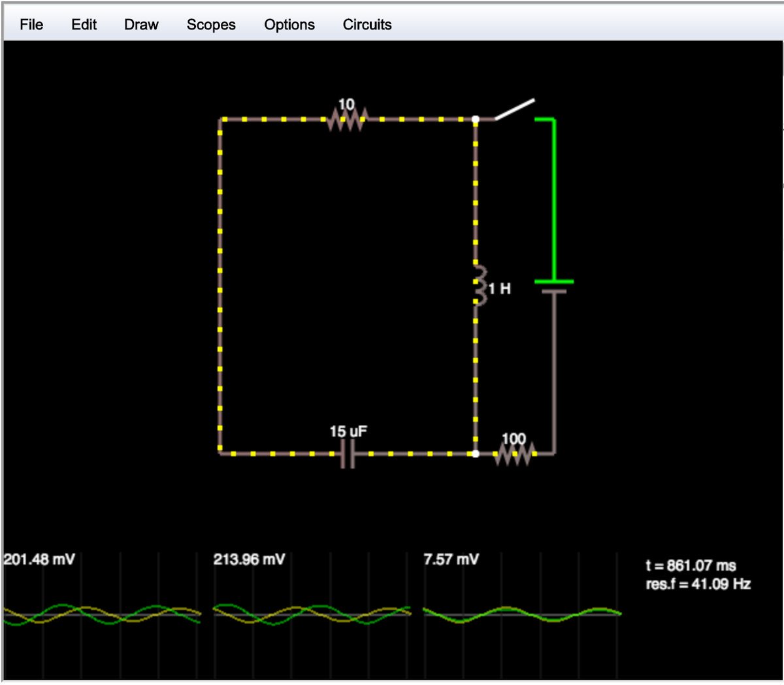Select the battery voltage source symbol
Viewport: 784px width, 685px height.
pos(554,286)
